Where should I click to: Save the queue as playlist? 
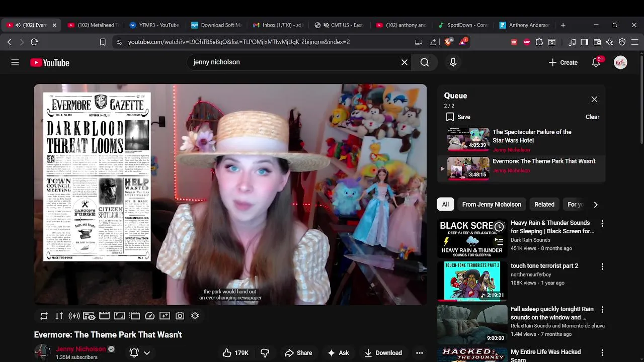(458, 117)
